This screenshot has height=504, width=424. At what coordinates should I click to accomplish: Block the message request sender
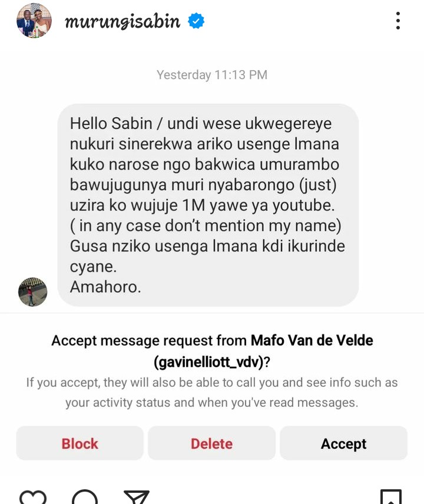(80, 443)
